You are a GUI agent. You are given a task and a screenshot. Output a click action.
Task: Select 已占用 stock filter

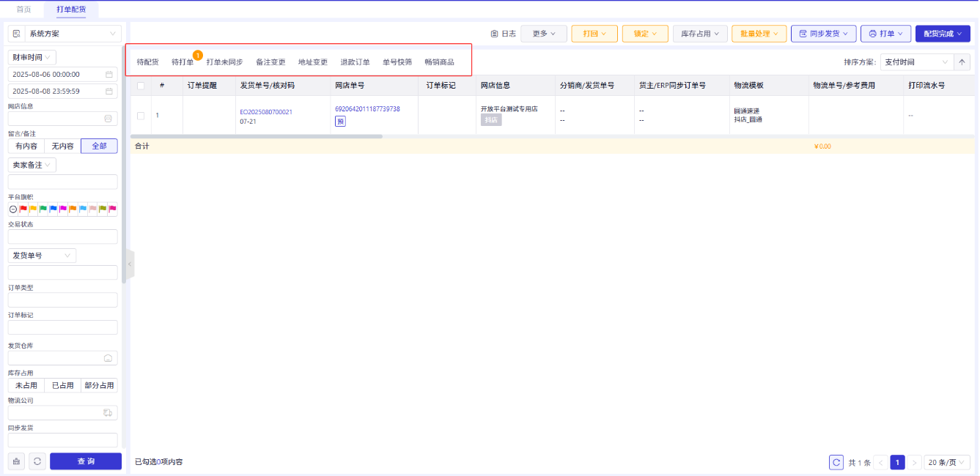62,386
